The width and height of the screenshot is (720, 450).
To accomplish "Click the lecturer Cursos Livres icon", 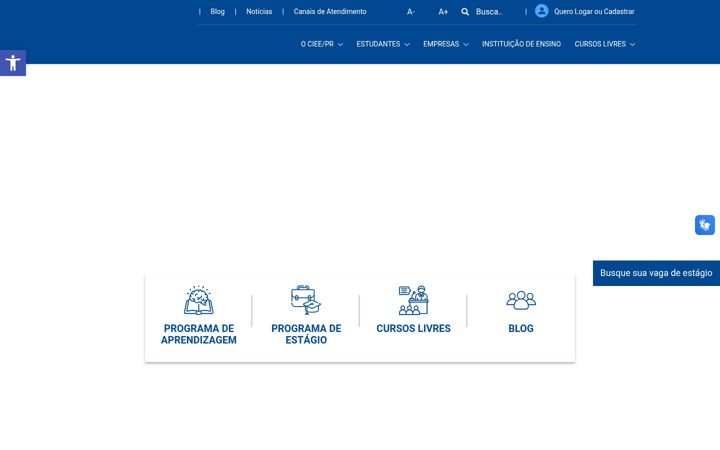I will pyautogui.click(x=413, y=300).
